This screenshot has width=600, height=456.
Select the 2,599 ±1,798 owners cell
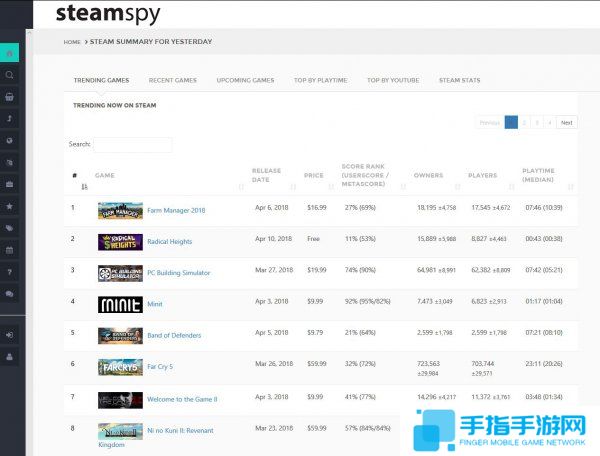(435, 333)
